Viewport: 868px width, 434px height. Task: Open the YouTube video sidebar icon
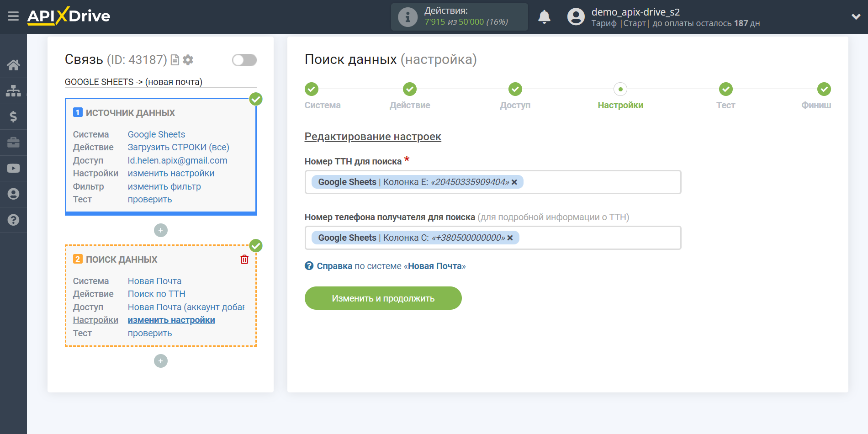click(x=13, y=168)
